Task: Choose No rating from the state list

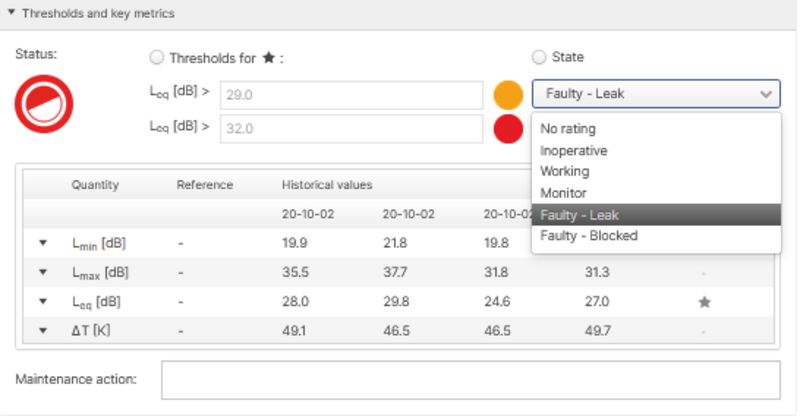Action: [x=568, y=129]
